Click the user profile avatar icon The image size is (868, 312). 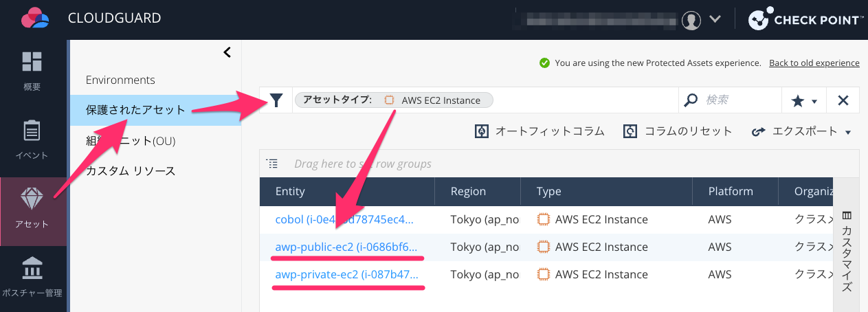coord(691,20)
